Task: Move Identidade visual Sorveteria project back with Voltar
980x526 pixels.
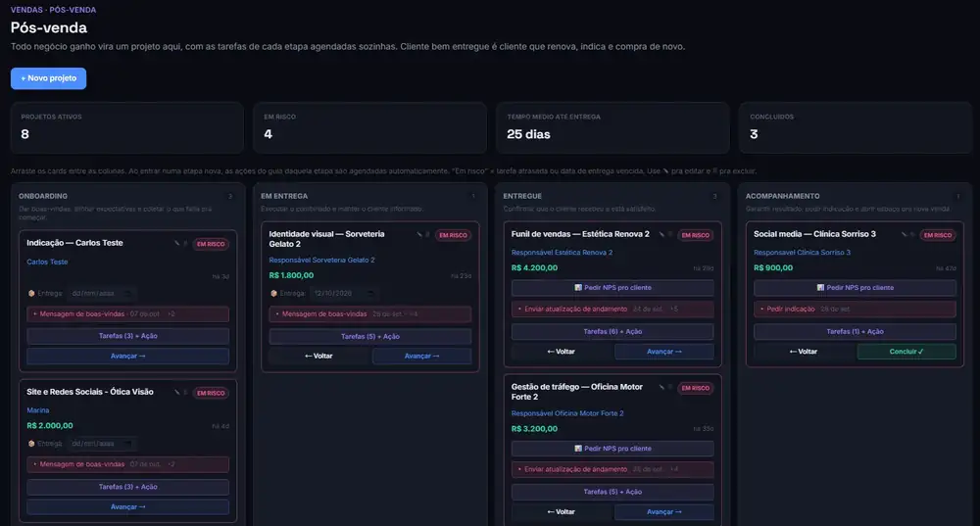Action: [318, 357]
